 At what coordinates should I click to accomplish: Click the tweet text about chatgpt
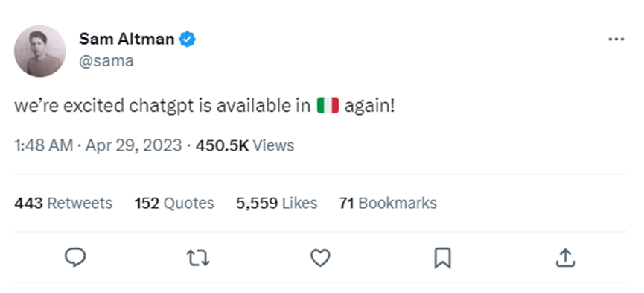tap(205, 106)
